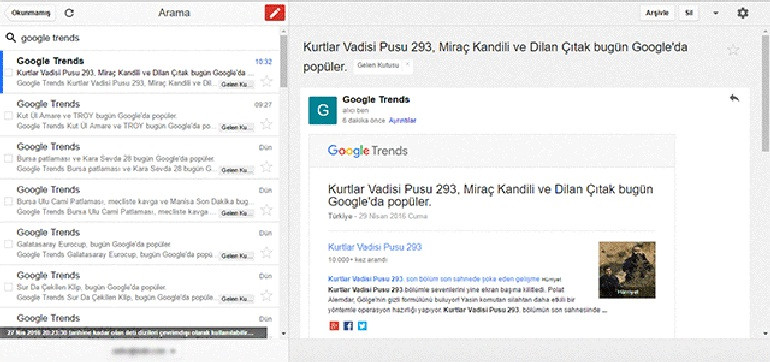Viewport: 770px width, 362px height.
Task: Open the Kurtlar Vadisi article thumbnail
Action: pos(627,270)
